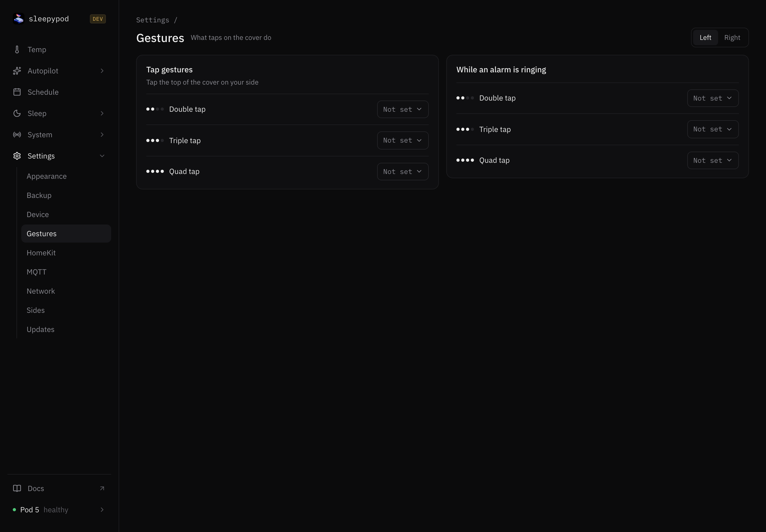The width and height of the screenshot is (766, 532).
Task: Open the MQTT settings page
Action: (x=66, y=272)
